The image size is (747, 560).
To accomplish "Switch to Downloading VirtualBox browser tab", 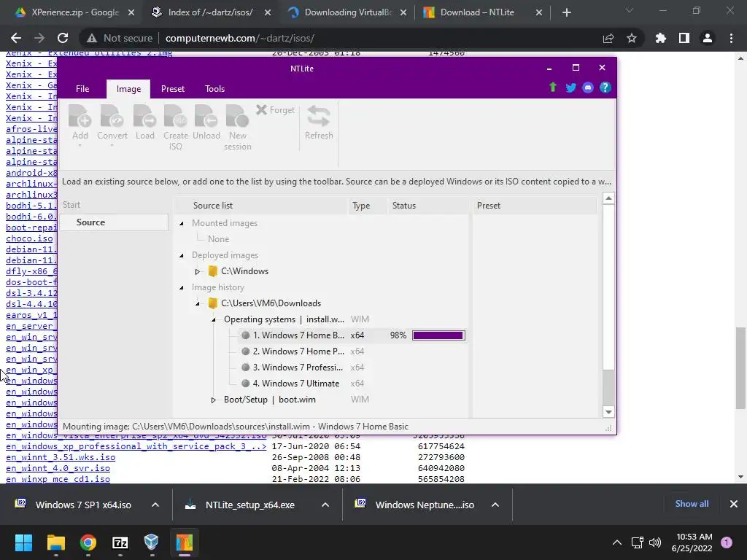I will pyautogui.click(x=347, y=12).
